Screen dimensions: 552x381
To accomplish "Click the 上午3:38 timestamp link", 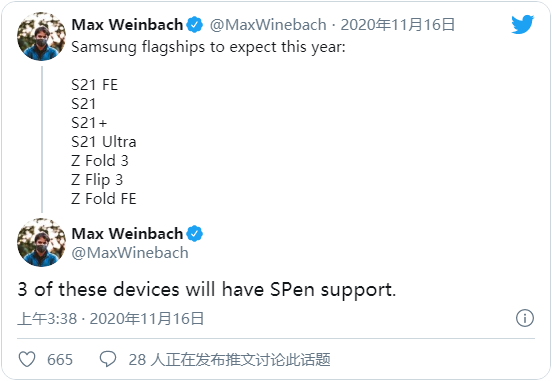I will click(x=47, y=319).
